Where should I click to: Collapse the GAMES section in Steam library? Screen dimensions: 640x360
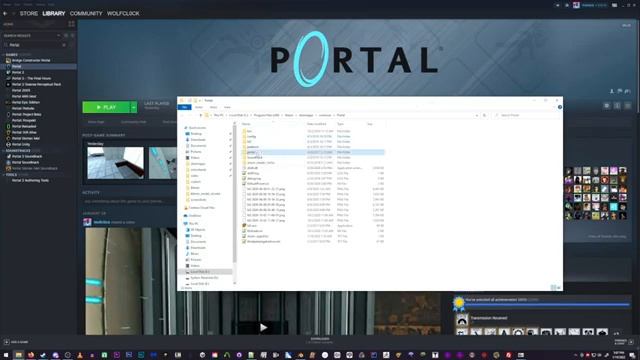coord(11,54)
